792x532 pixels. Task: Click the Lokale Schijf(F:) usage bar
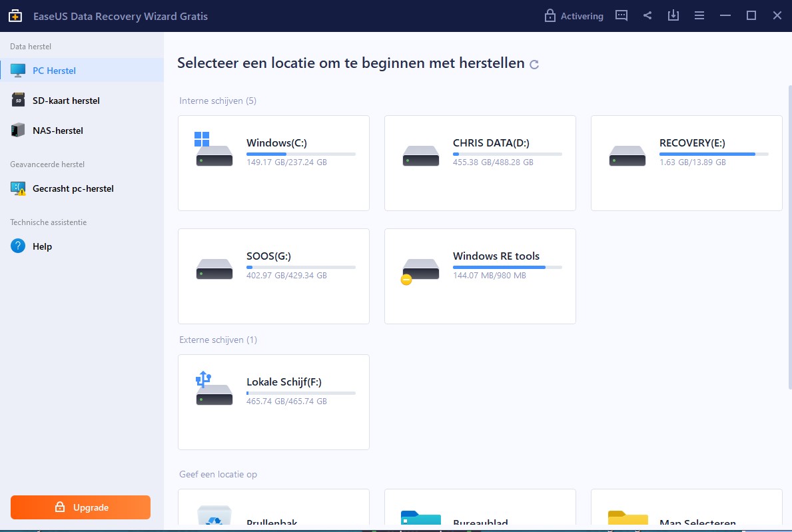(x=301, y=393)
